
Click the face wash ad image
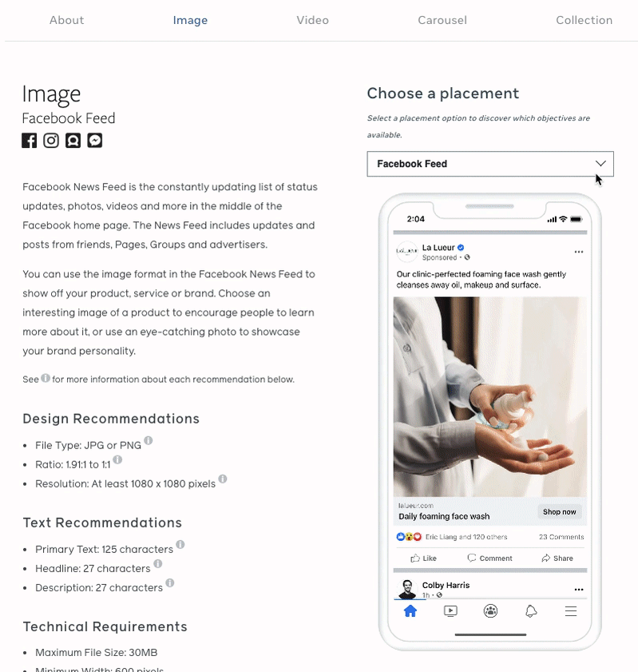coord(490,397)
